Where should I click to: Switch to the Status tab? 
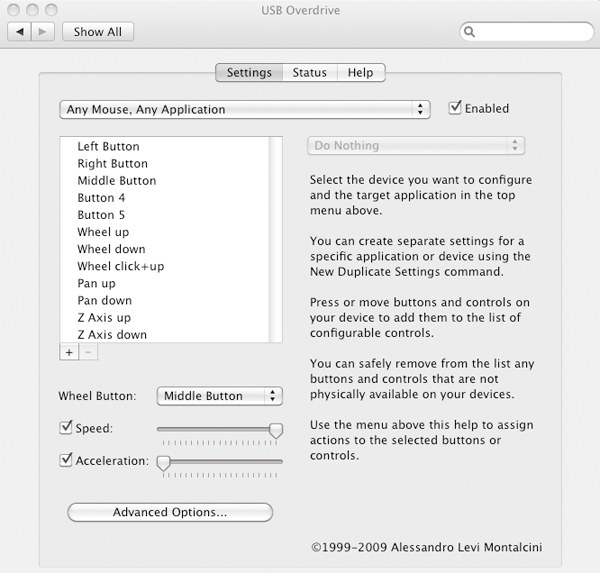[310, 72]
